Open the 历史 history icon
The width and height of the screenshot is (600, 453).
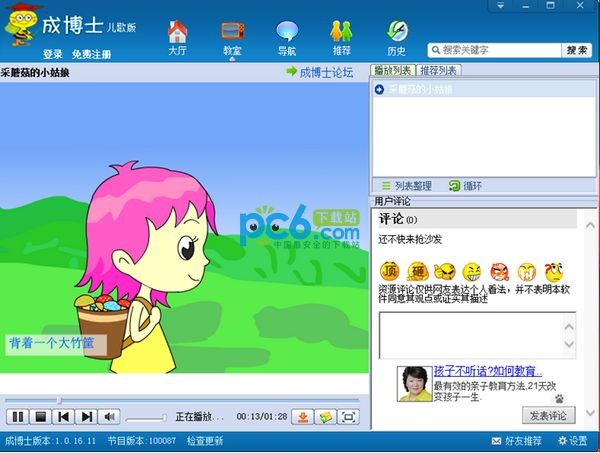pyautogui.click(x=396, y=38)
